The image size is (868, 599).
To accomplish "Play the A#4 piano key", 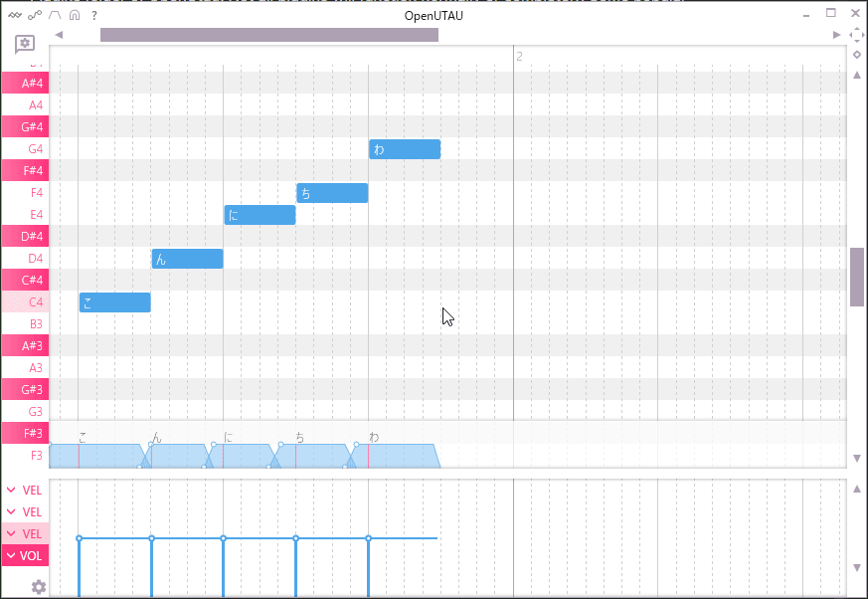I will click(25, 83).
